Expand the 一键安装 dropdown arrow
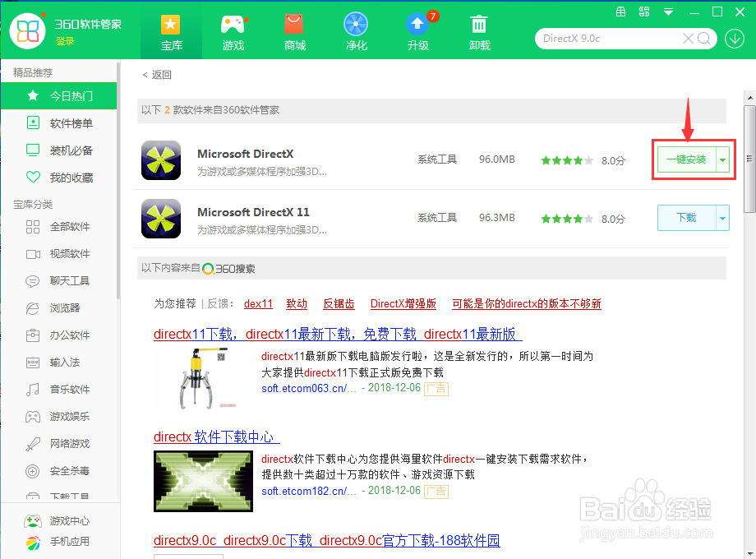This screenshot has height=559, width=756. coord(723,159)
